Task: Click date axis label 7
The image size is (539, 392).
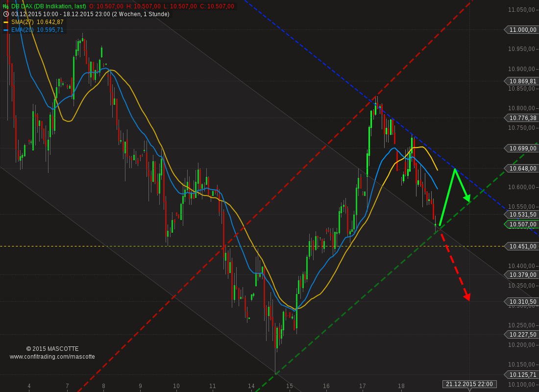Action: tap(68, 386)
